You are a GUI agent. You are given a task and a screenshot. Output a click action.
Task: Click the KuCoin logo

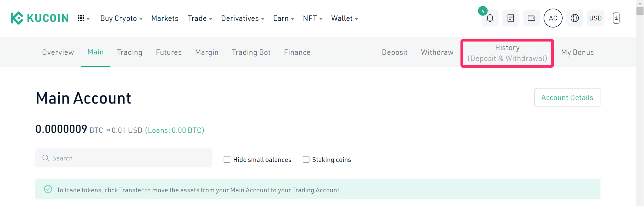(40, 18)
